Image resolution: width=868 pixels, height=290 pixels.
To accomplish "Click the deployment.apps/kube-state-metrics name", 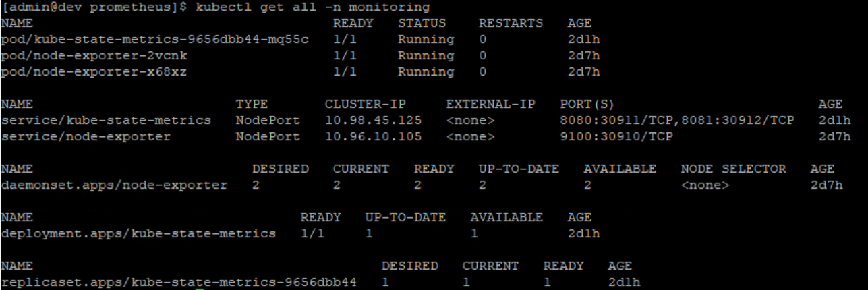I will pyautogui.click(x=139, y=233).
